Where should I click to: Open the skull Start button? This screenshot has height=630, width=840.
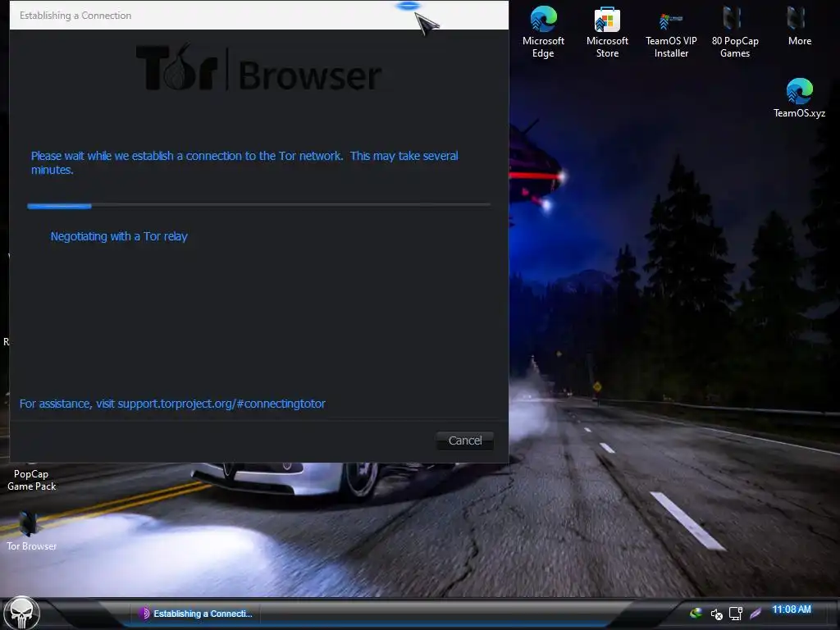(21, 614)
